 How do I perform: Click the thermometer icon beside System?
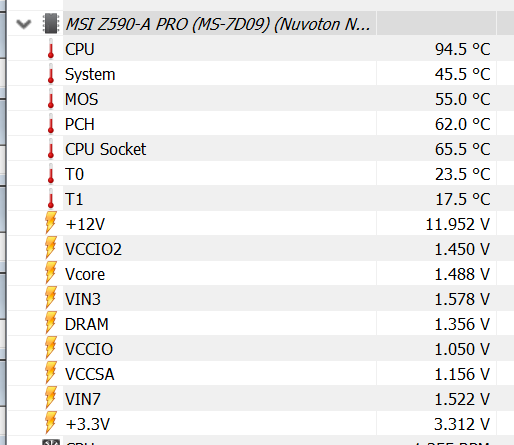point(51,74)
